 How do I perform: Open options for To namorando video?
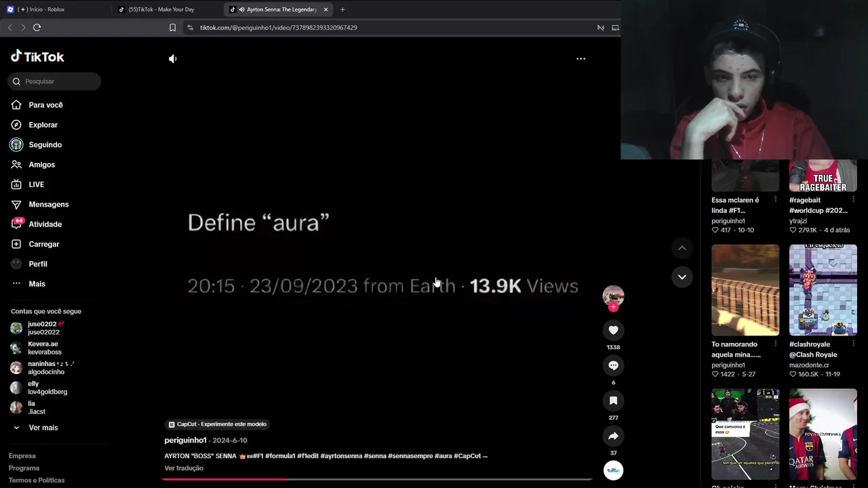click(776, 344)
